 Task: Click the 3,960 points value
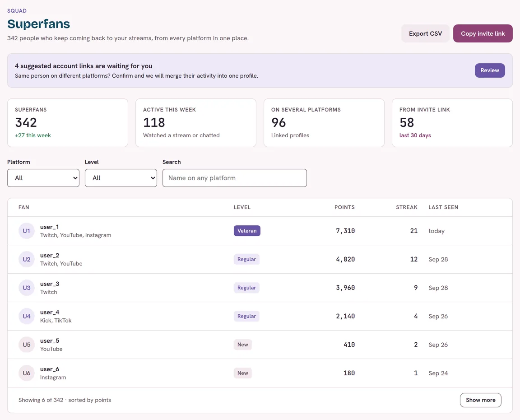point(345,288)
